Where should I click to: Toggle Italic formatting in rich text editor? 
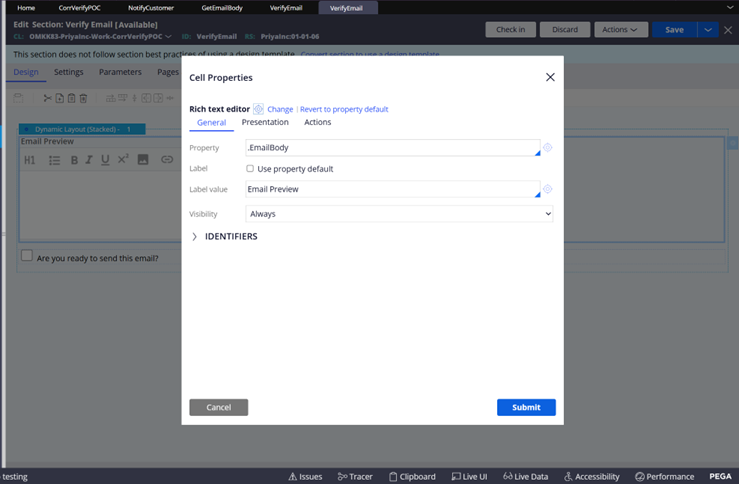point(89,160)
